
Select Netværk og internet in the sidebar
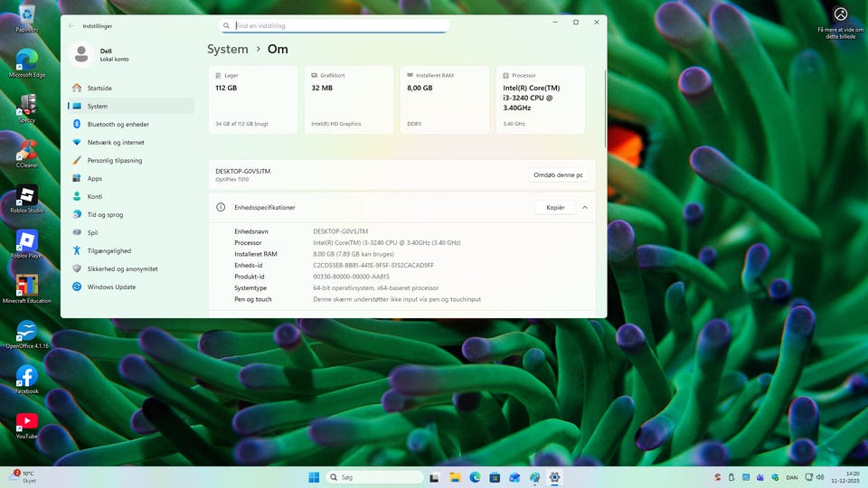tap(115, 143)
